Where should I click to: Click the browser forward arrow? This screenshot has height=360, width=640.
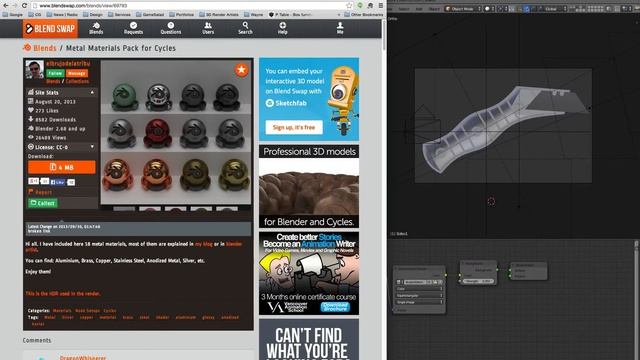[x=15, y=6]
